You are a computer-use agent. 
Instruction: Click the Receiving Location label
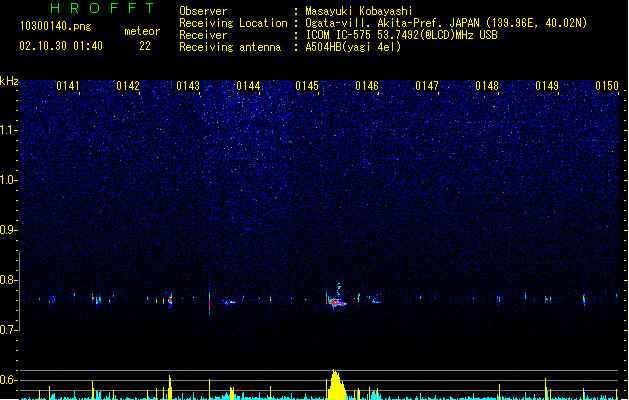click(x=233, y=23)
